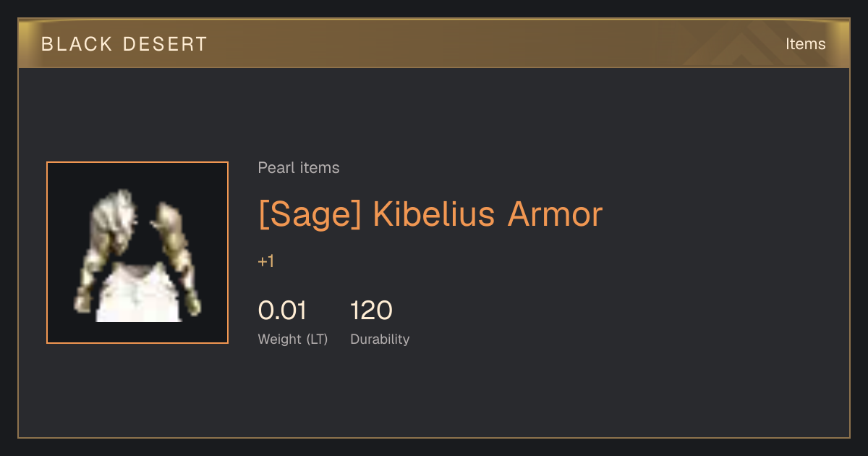Select the Pearl items category label

click(x=299, y=168)
